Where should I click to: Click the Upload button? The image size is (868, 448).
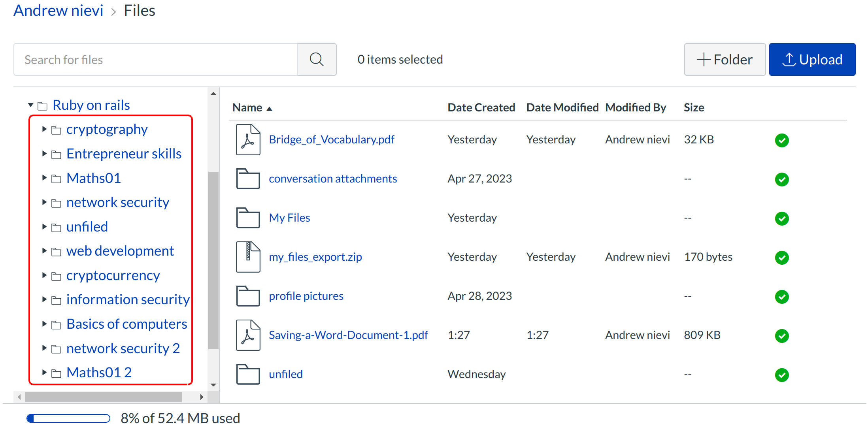click(x=812, y=60)
